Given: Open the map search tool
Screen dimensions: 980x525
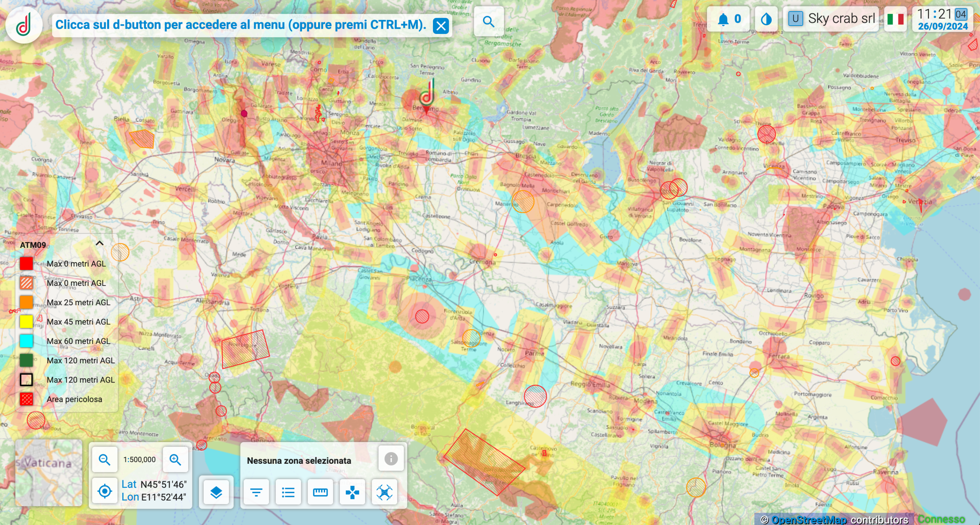Looking at the screenshot, I should tap(489, 22).
